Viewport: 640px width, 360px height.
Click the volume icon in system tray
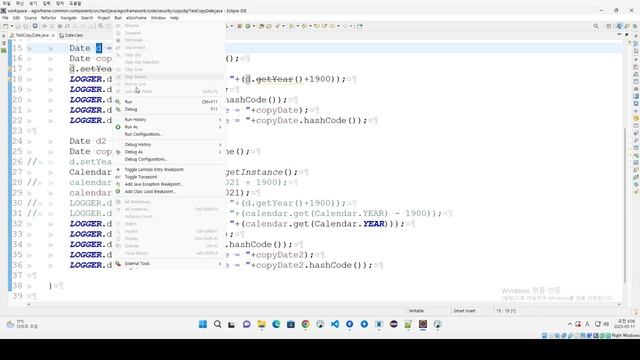[606, 324]
